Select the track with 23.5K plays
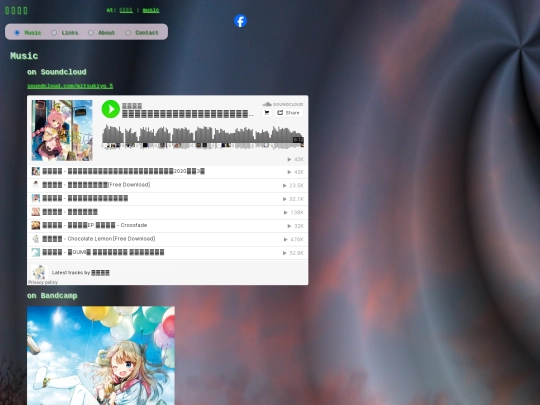This screenshot has width=540, height=405. point(167,185)
